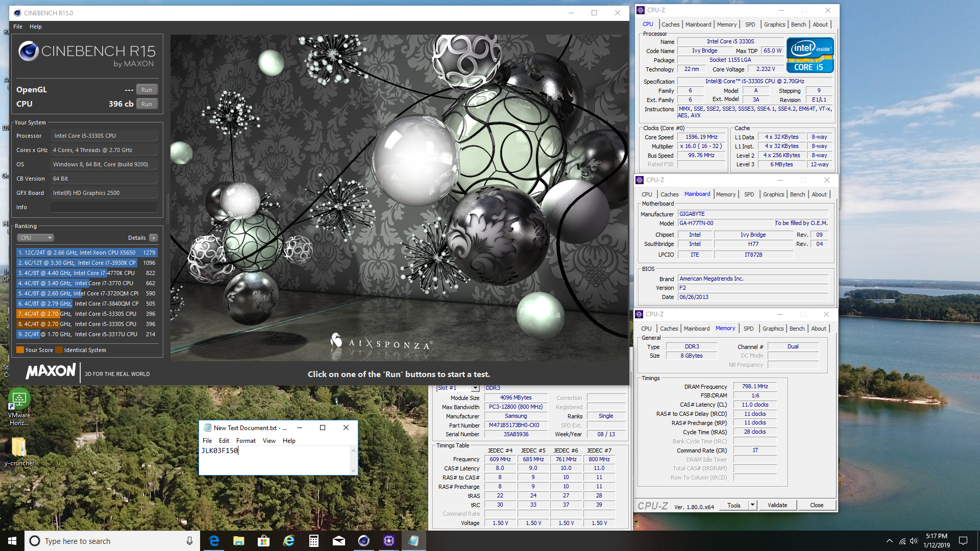Screen dimensions: 980x551
Task: Click Type here to search box
Action: point(112,541)
